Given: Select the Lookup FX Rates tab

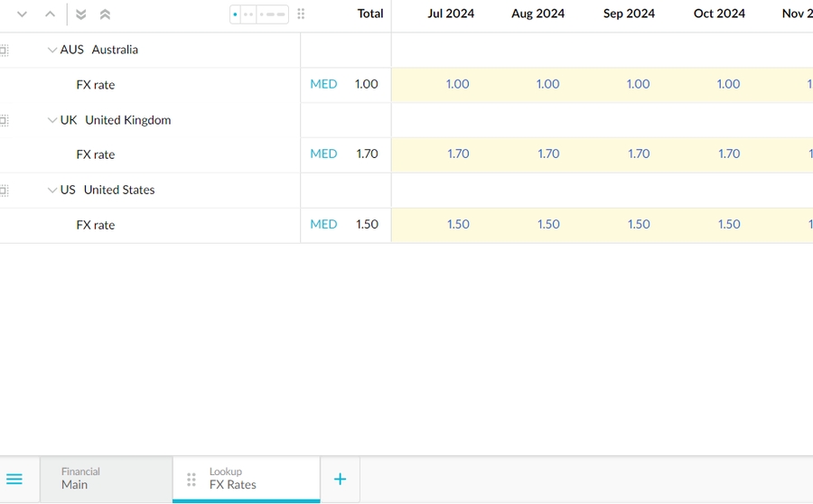Looking at the screenshot, I should pos(246,479).
